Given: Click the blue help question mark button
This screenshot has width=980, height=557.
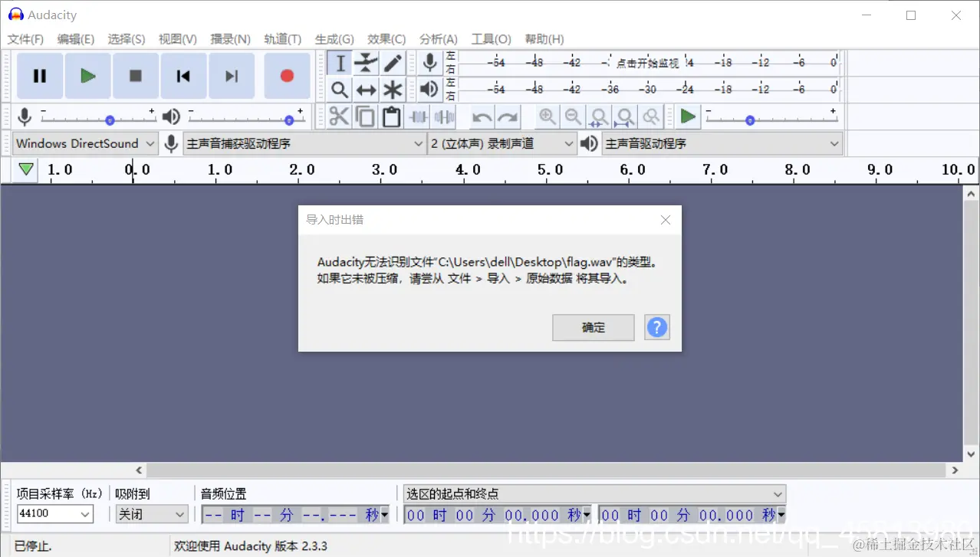Looking at the screenshot, I should (x=656, y=327).
